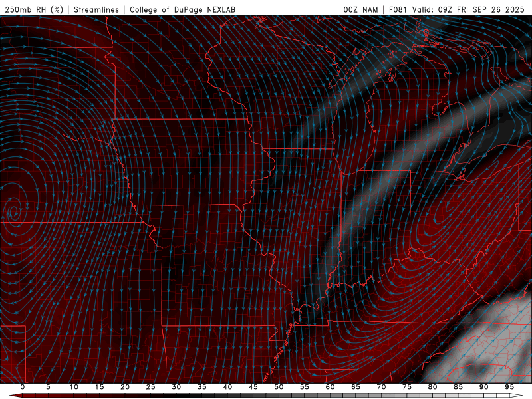Viewport: 532px width, 399px height.
Task: Click the colorbar label "25"
Action: pyautogui.click(x=150, y=387)
